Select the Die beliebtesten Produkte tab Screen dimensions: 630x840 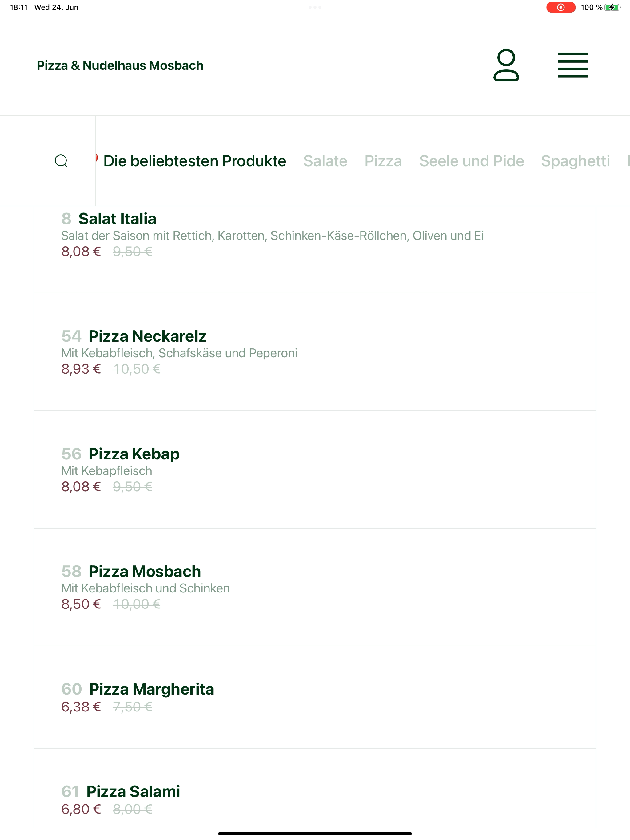[194, 161]
